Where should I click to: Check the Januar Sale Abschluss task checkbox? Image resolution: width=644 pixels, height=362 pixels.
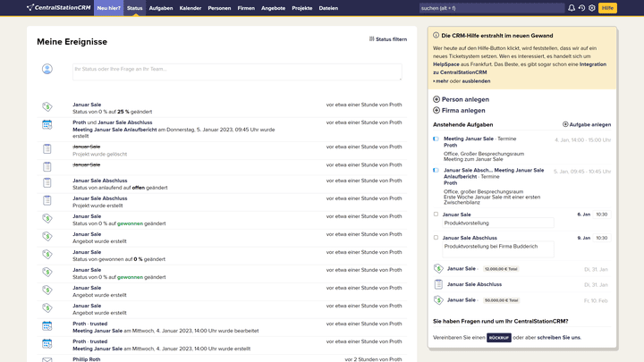click(x=436, y=238)
